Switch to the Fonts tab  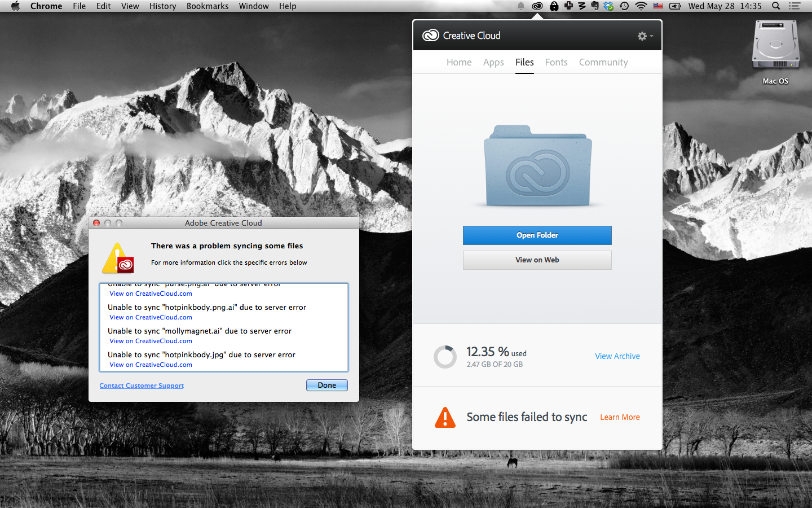pyautogui.click(x=556, y=62)
